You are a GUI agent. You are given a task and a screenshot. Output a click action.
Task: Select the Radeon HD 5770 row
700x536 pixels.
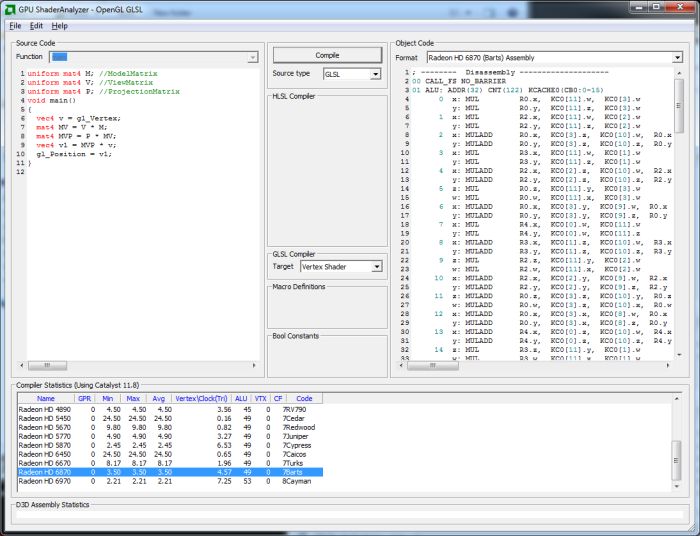170,436
